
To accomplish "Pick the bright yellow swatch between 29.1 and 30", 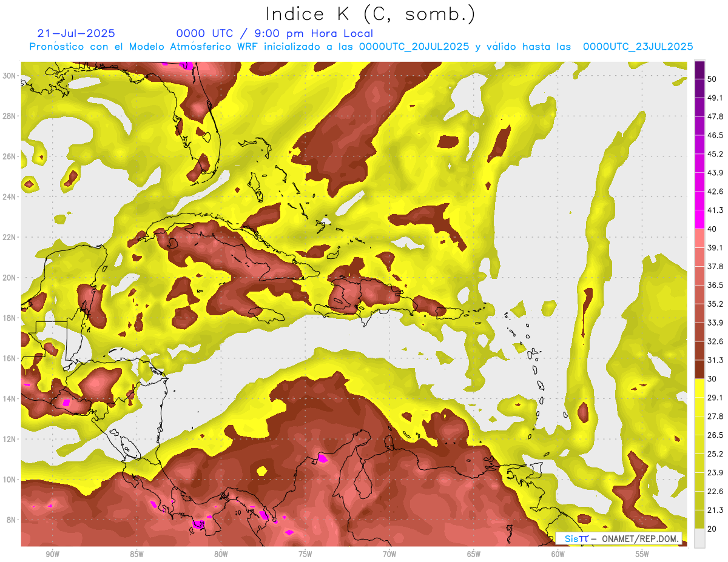I will pyautogui.click(x=699, y=388).
